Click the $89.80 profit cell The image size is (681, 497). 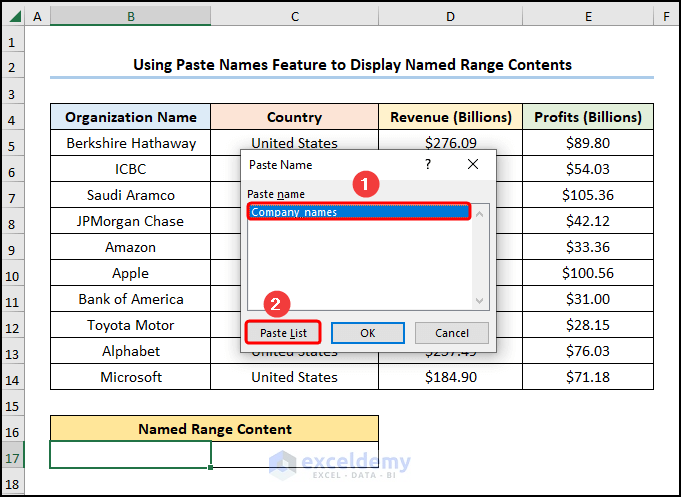[x=588, y=143]
